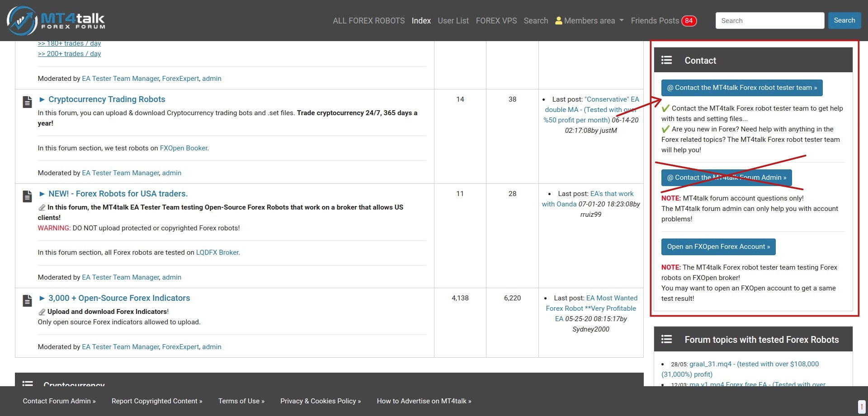Click the scroll-to-top arrow icon
868x416 pixels.
pyautogui.click(x=862, y=407)
